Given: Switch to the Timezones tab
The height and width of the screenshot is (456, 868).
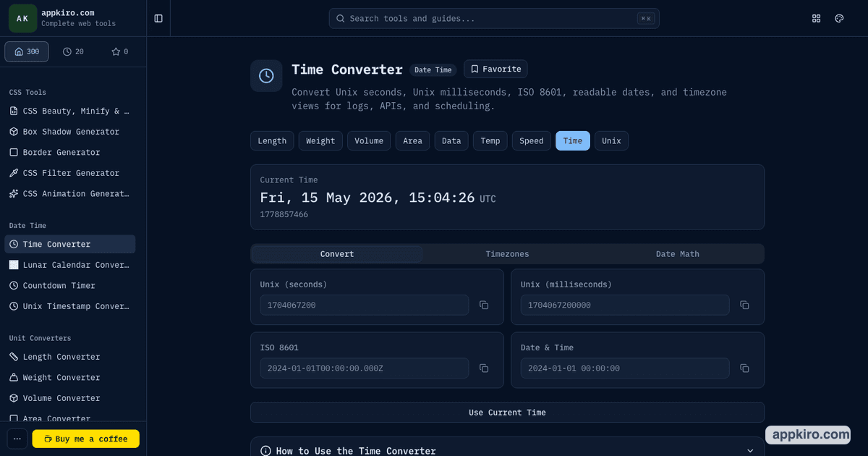Looking at the screenshot, I should (x=507, y=254).
